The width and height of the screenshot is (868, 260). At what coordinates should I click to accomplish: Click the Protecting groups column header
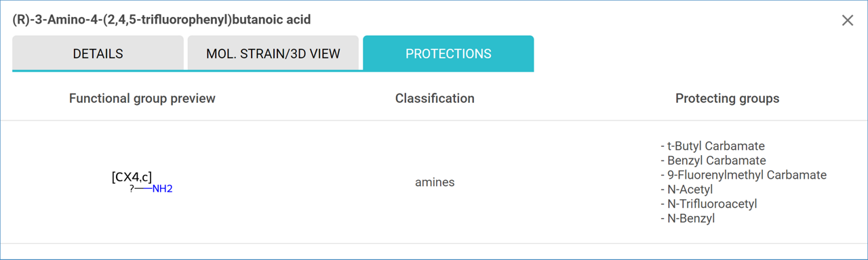coord(727,98)
